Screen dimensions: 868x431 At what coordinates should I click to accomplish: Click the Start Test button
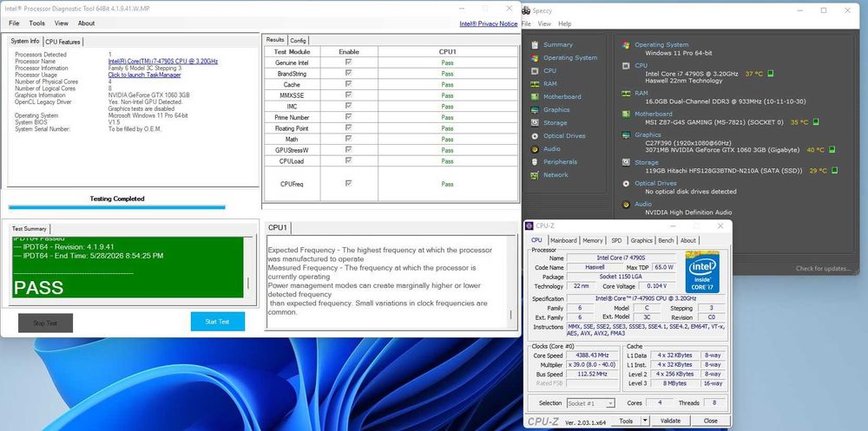(218, 322)
